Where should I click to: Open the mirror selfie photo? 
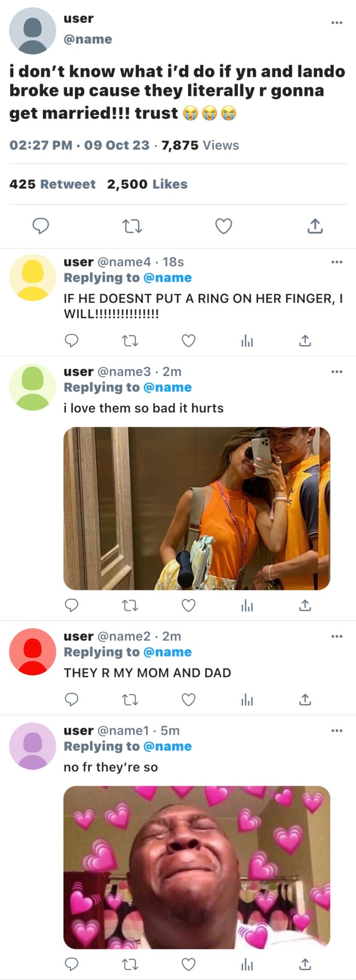(196, 508)
